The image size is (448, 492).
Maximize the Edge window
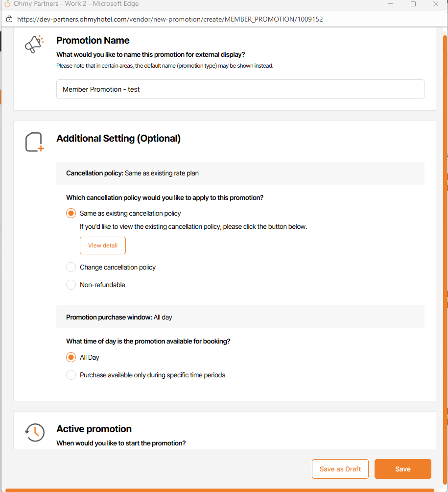pos(413,4)
